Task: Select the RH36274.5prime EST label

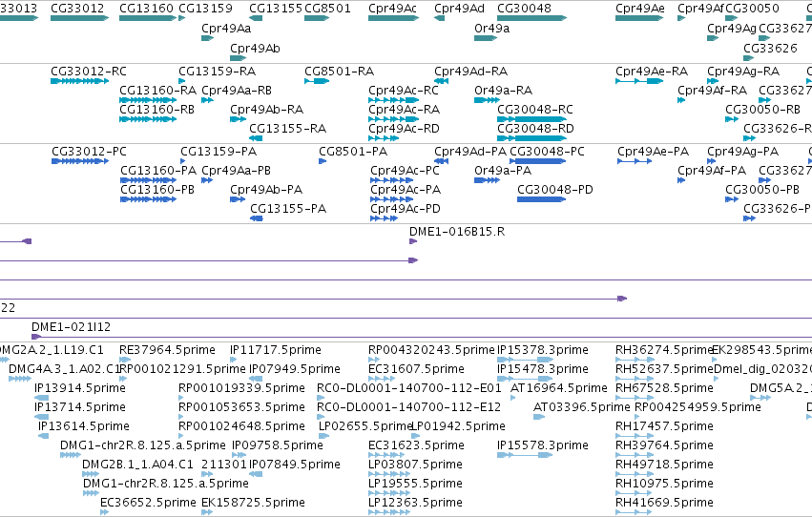Action: click(x=664, y=350)
